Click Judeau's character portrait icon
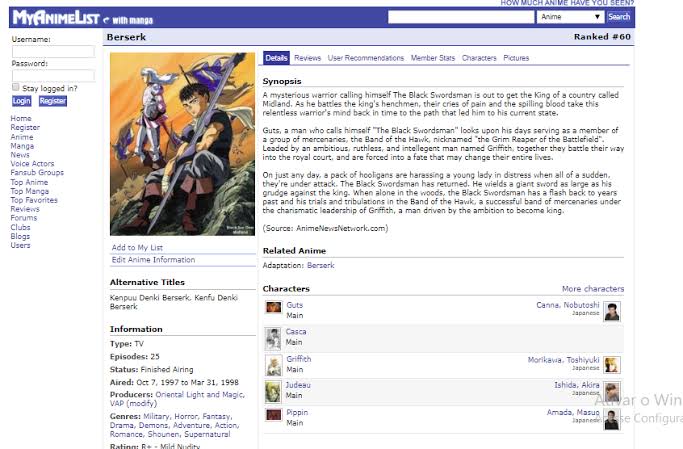 click(272, 391)
